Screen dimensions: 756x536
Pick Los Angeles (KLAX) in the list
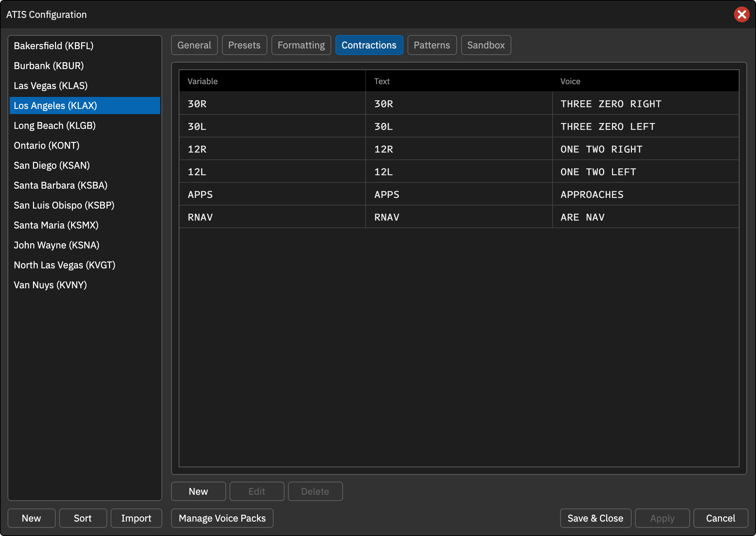pos(85,105)
